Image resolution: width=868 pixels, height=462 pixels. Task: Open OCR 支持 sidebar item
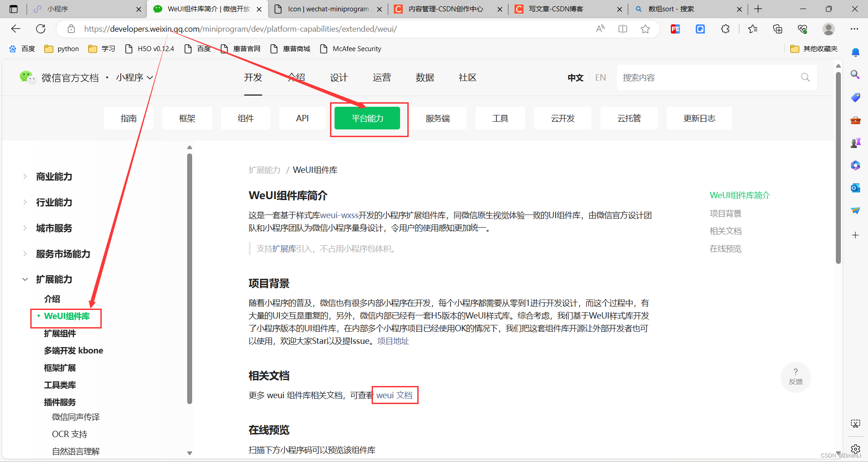point(70,434)
